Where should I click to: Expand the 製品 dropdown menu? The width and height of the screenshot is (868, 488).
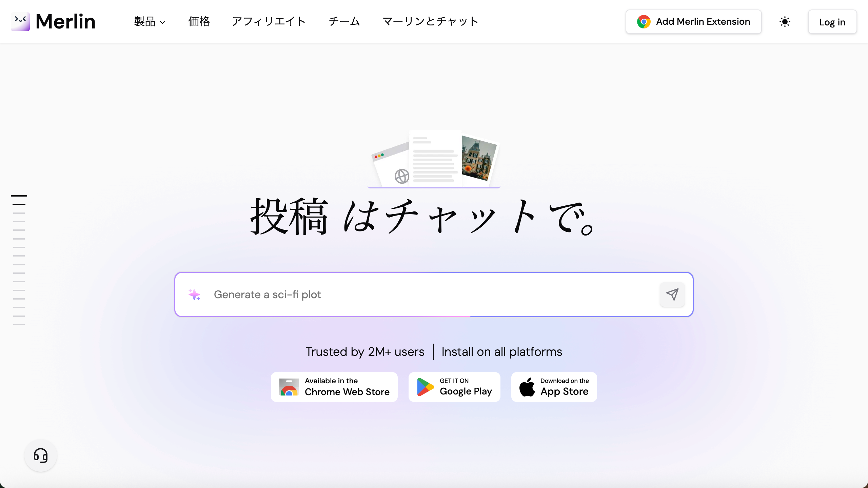(x=145, y=22)
